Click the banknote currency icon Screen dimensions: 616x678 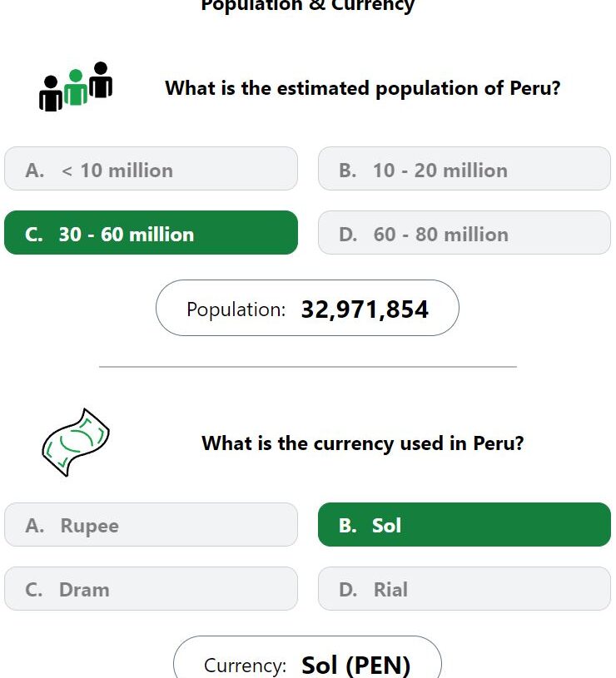76,443
